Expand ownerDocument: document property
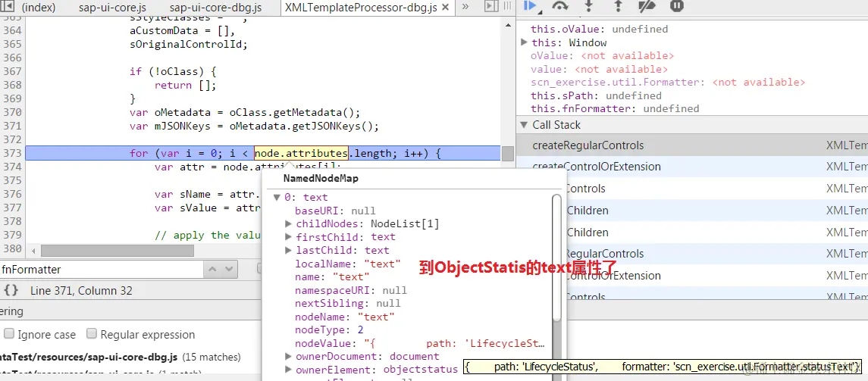Image resolution: width=868 pixels, height=381 pixels. 288,356
